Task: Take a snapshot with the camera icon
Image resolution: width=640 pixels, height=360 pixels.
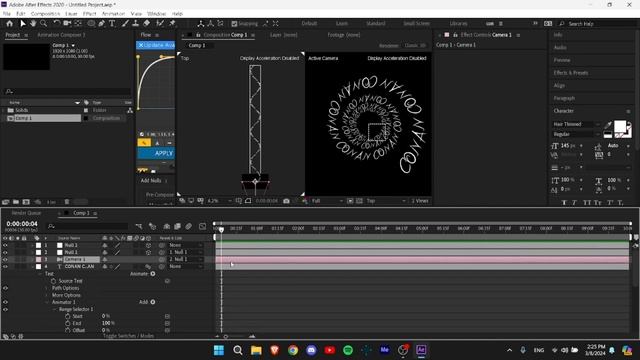Action: [x=287, y=201]
